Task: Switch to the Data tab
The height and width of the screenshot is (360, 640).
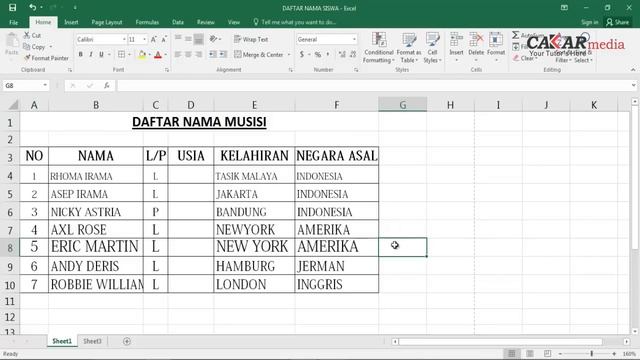Action: coord(178,22)
